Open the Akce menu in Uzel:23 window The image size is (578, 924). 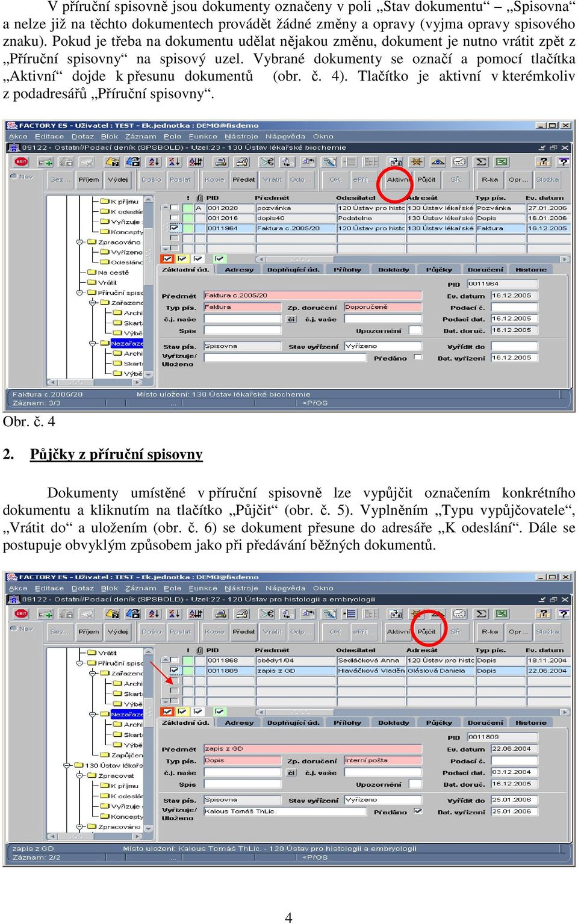(x=18, y=137)
